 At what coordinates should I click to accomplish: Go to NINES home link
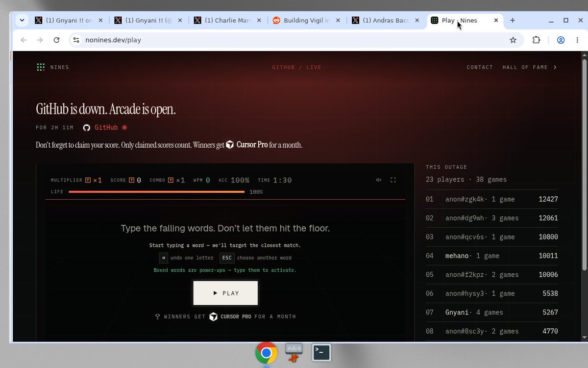60,67
